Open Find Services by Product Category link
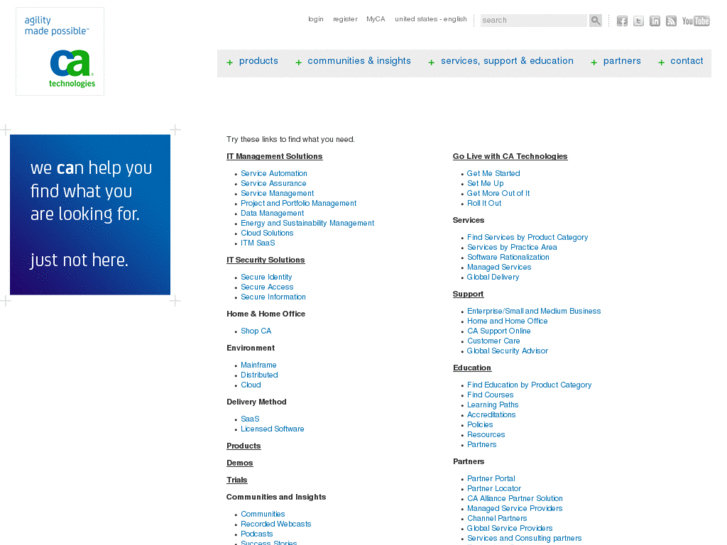Viewport: 727px width, 545px height. pos(528,237)
